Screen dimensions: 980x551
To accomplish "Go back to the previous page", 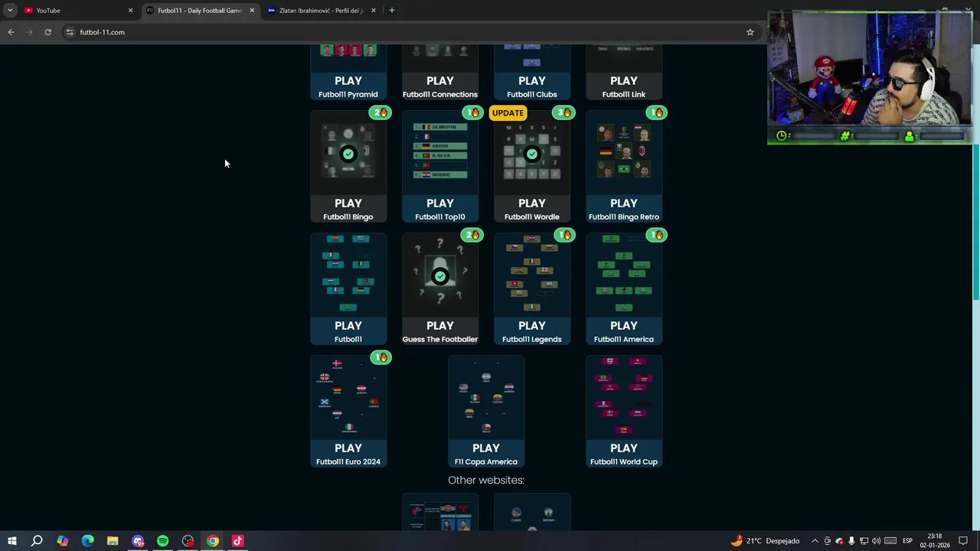I will coord(11,32).
